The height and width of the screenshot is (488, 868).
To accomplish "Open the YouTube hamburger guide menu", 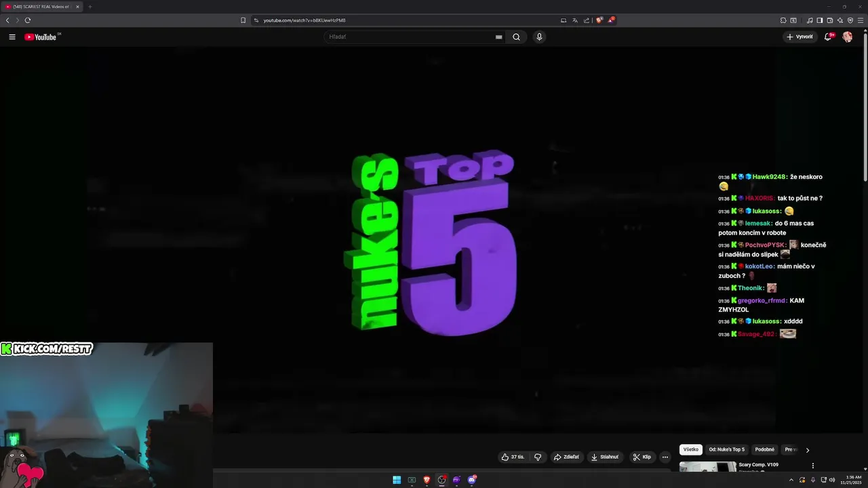I will coord(12,37).
